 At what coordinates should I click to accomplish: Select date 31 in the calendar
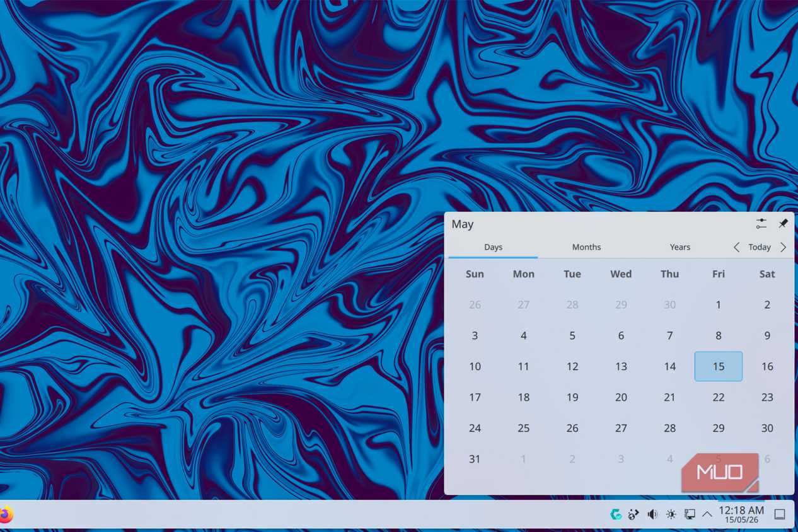(475, 459)
